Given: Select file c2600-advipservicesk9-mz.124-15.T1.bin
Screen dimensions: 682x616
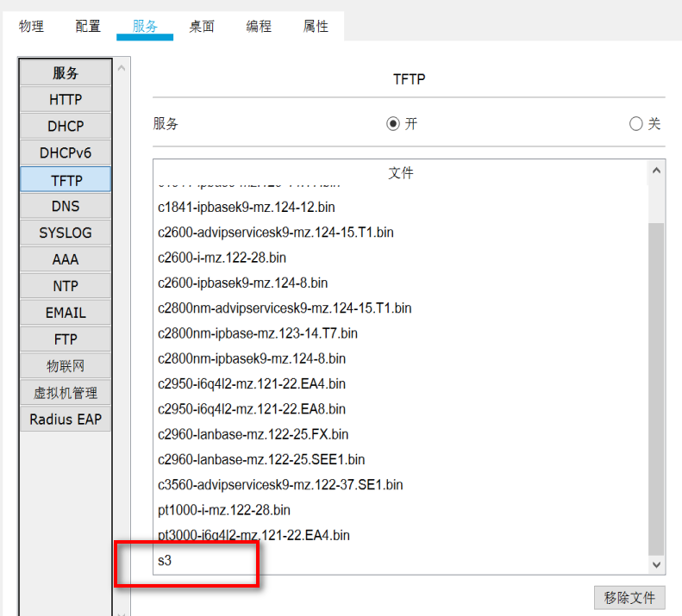Looking at the screenshot, I should click(x=276, y=233).
